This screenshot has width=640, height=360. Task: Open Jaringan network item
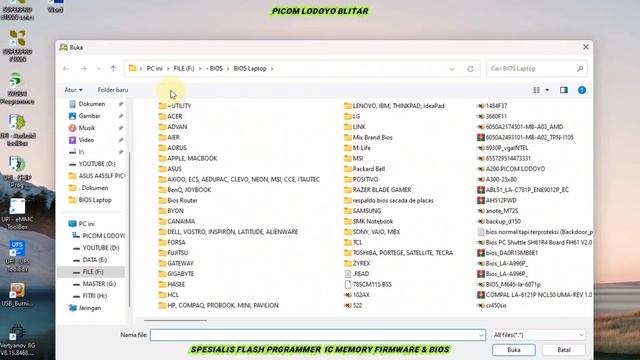(x=89, y=308)
